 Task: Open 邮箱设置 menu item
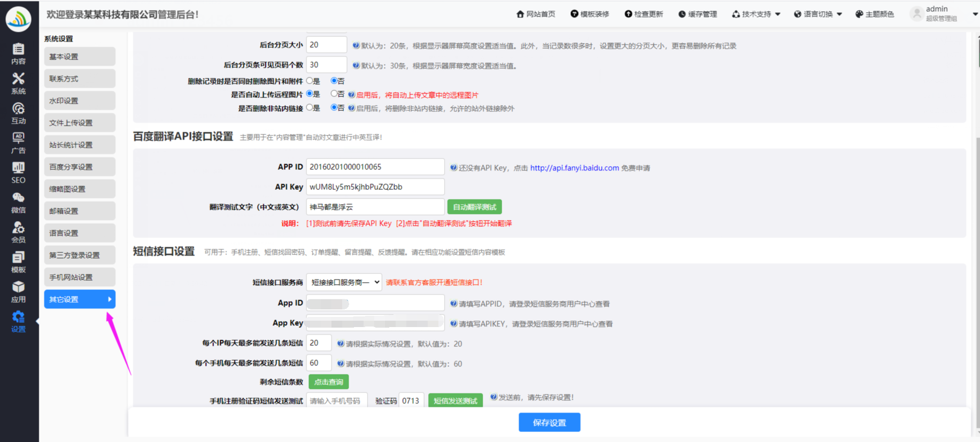coord(80,211)
